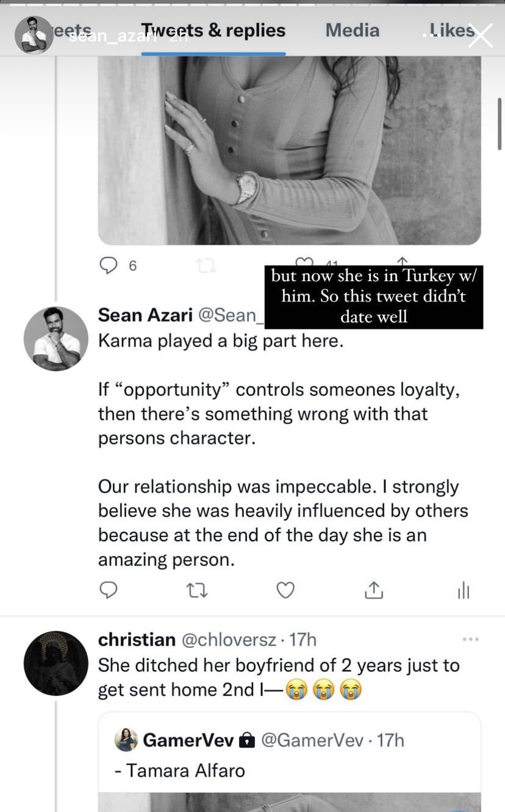This screenshot has width=505, height=812.
Task: Like Sean Azari's Karma tweet
Action: pyautogui.click(x=285, y=590)
